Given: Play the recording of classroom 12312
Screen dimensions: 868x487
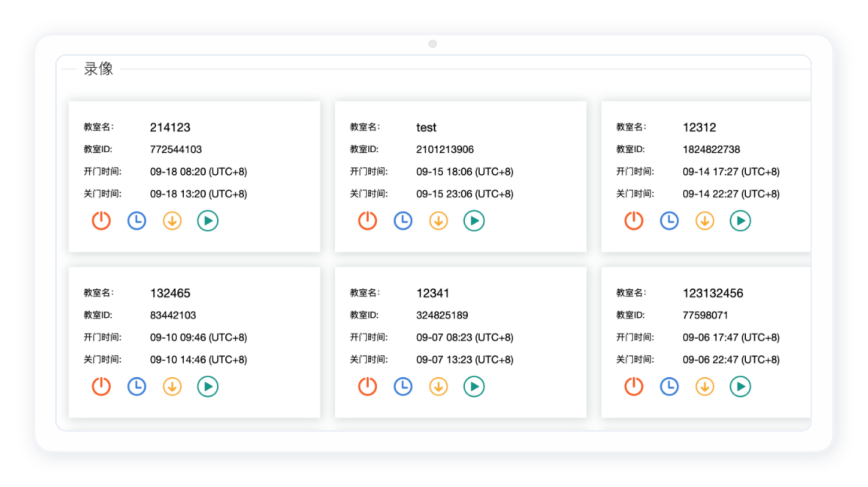Looking at the screenshot, I should coord(740,221).
